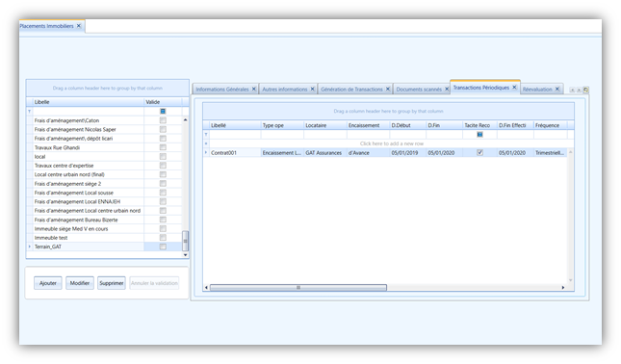Sort by D.Début column header
The image size is (621, 364).
click(407, 125)
